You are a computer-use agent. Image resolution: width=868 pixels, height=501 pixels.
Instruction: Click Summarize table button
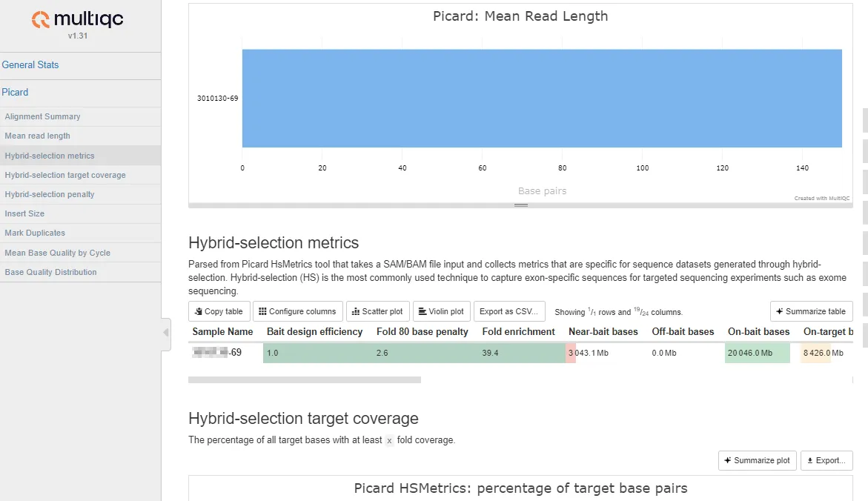pyautogui.click(x=811, y=311)
